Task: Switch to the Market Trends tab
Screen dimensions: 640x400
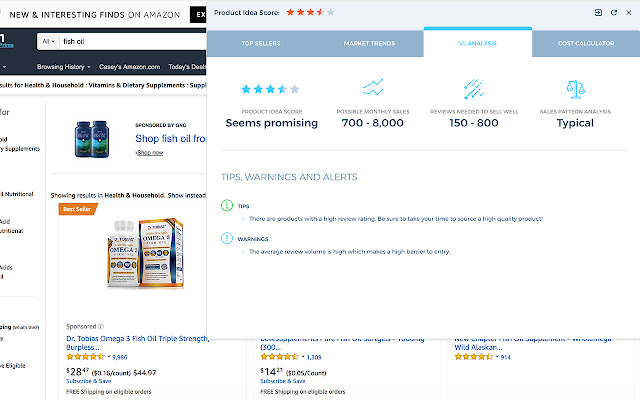Action: pyautogui.click(x=369, y=44)
